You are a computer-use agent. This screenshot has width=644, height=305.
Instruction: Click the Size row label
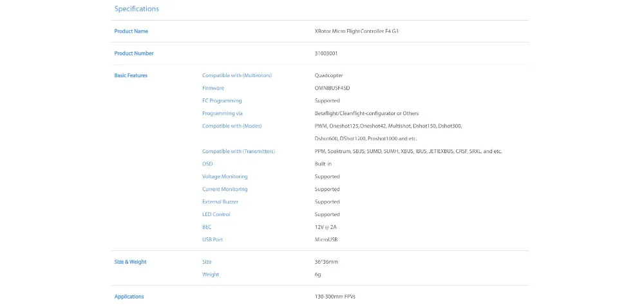click(x=207, y=262)
